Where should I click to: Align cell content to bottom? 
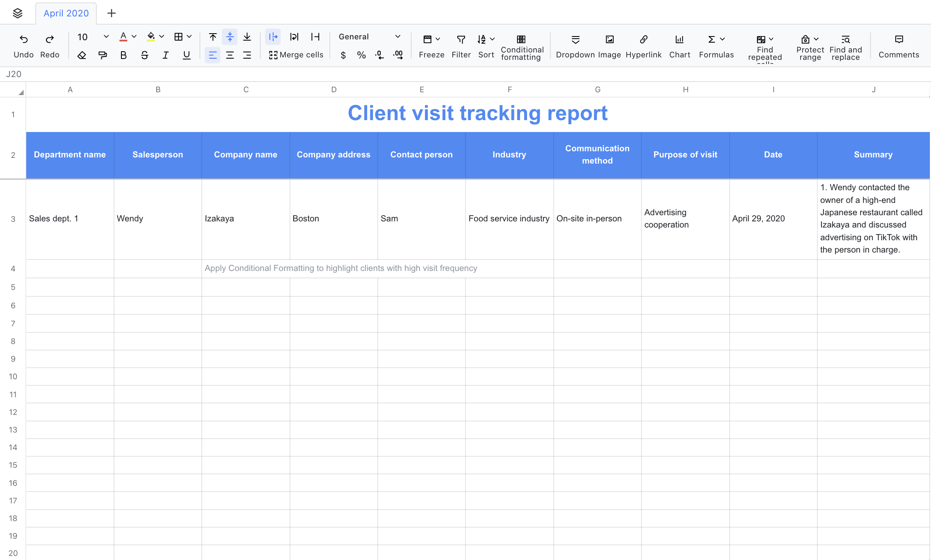point(247,37)
